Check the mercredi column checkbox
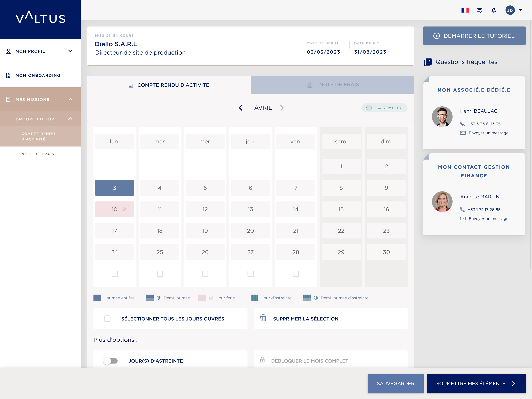 (x=205, y=274)
